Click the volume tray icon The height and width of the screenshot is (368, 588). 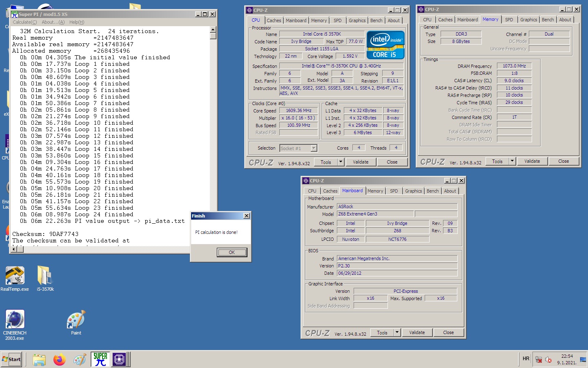548,360
